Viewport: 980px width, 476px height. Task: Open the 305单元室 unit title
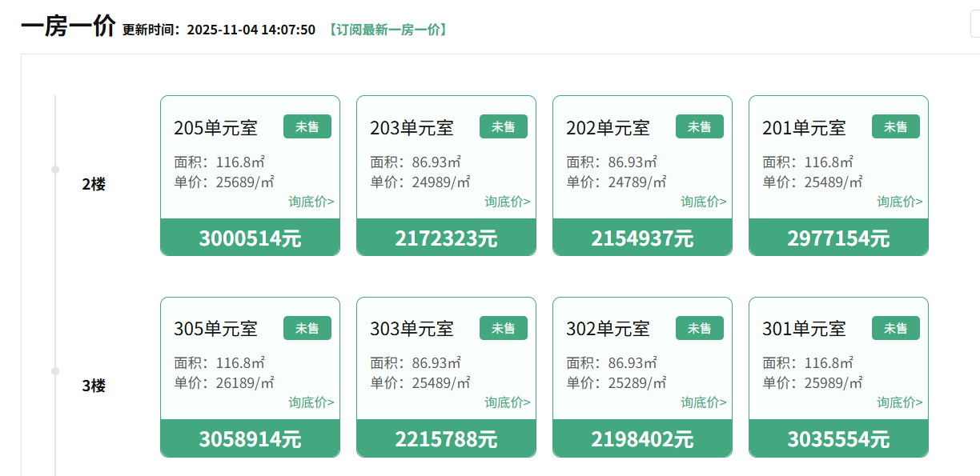pyautogui.click(x=215, y=329)
